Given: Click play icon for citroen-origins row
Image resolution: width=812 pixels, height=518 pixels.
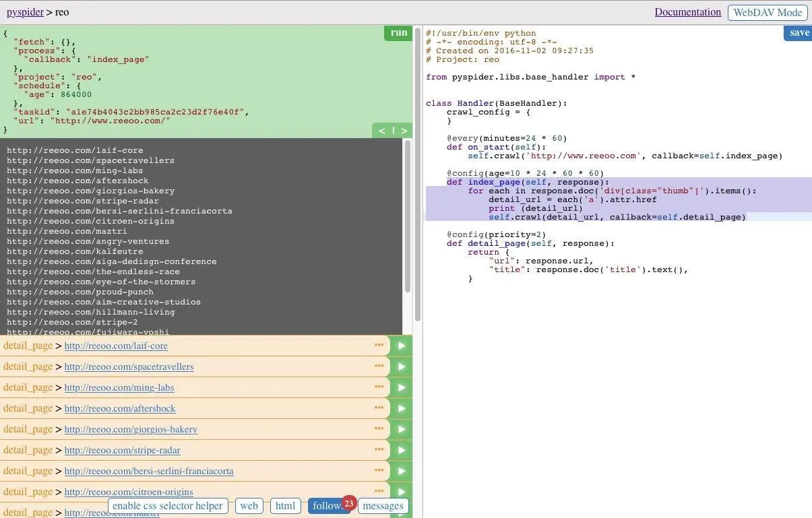Looking at the screenshot, I should pos(402,492).
